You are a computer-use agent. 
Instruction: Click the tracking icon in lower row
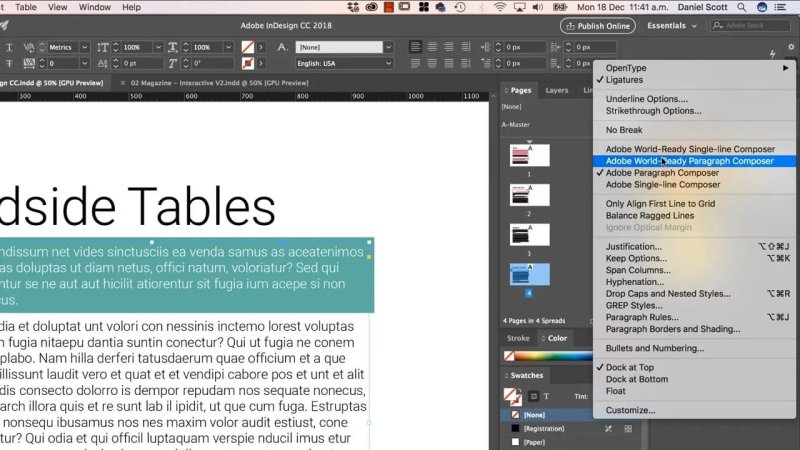coord(29,63)
